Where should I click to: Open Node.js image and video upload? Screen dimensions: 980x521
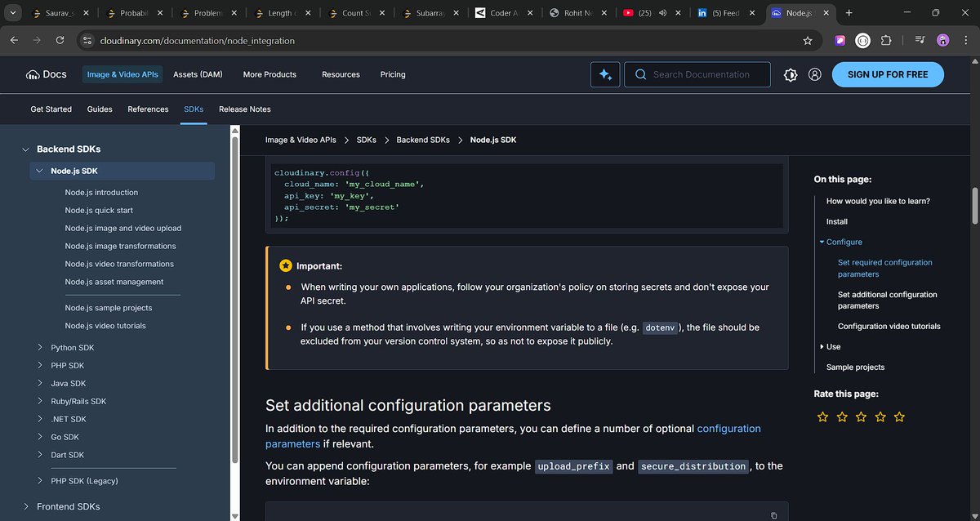[x=123, y=228]
